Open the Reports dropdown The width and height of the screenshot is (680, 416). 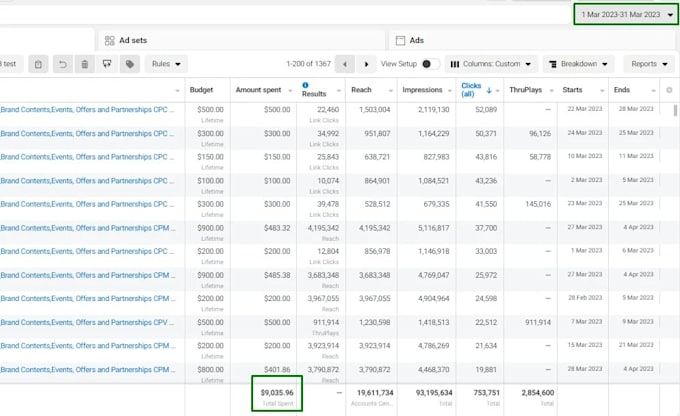point(649,64)
